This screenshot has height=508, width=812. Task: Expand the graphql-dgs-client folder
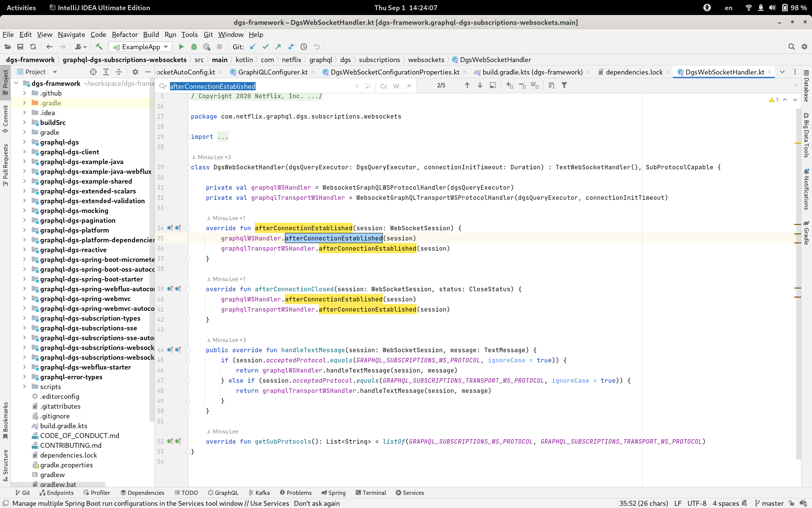[24, 152]
